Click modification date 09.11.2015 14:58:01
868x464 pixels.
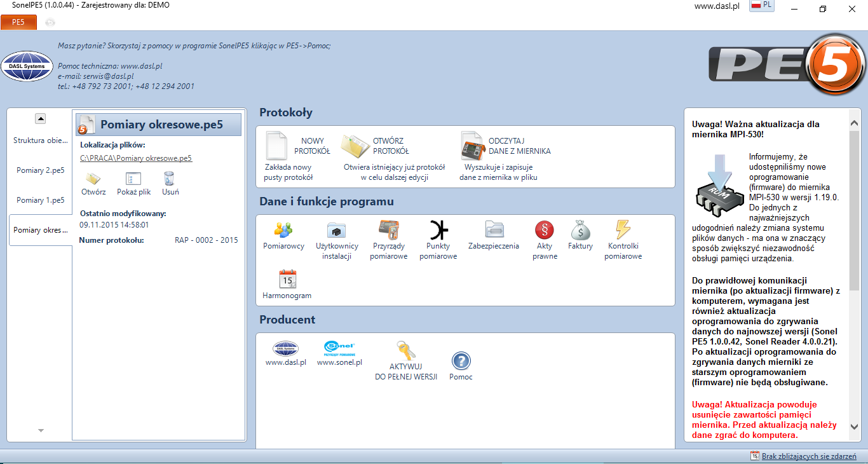coord(114,225)
